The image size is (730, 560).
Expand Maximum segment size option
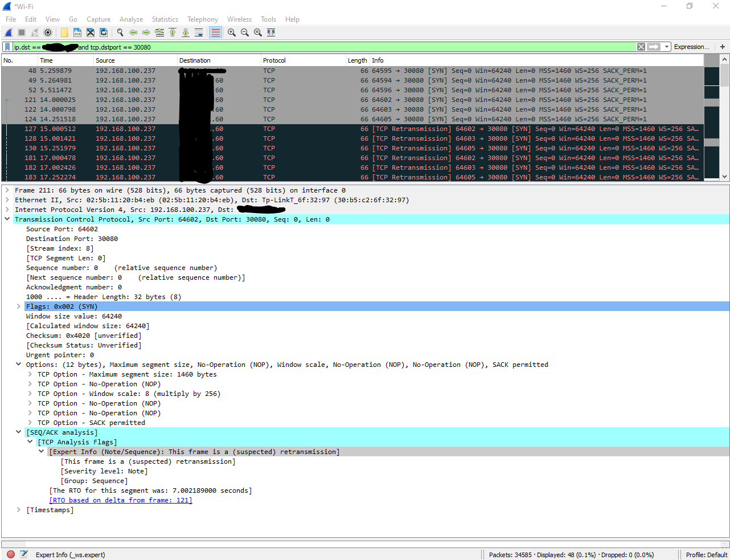click(30, 374)
